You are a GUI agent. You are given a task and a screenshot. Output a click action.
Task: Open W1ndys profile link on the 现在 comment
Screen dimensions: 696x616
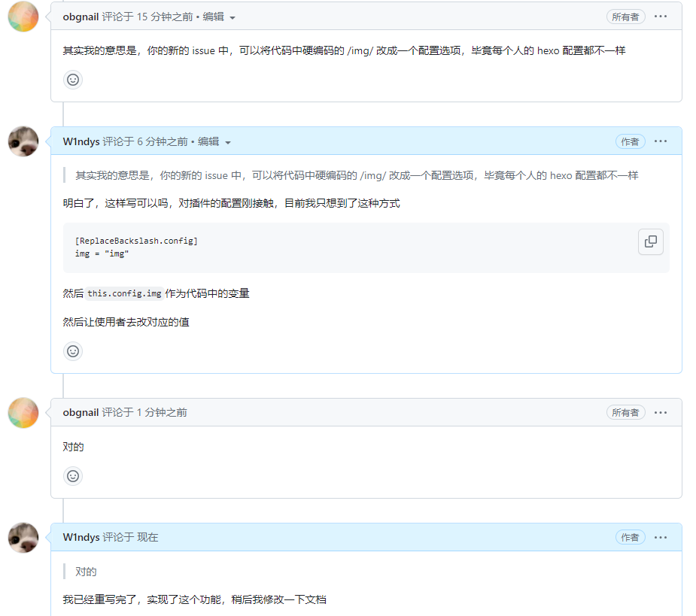tap(81, 537)
